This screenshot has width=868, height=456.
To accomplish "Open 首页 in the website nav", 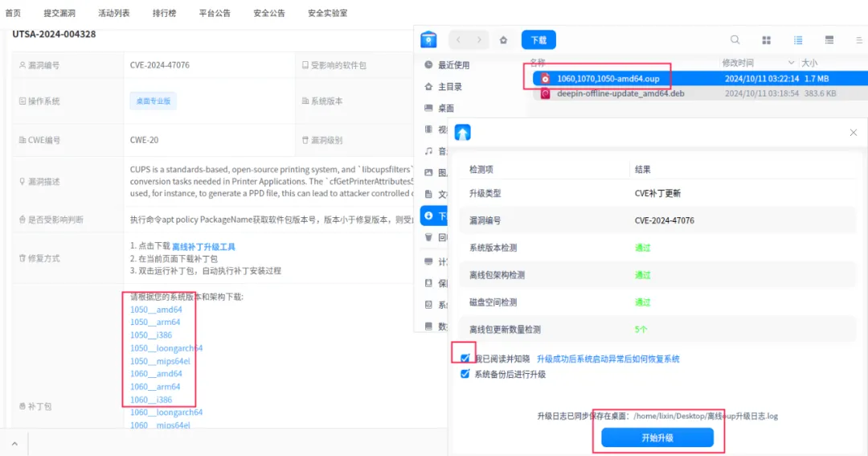I will point(13,13).
